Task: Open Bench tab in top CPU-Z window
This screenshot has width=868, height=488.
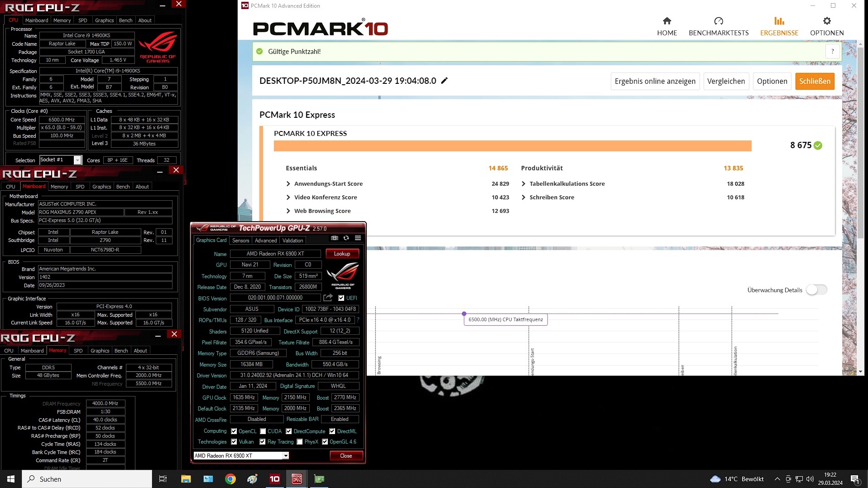Action: 126,20
